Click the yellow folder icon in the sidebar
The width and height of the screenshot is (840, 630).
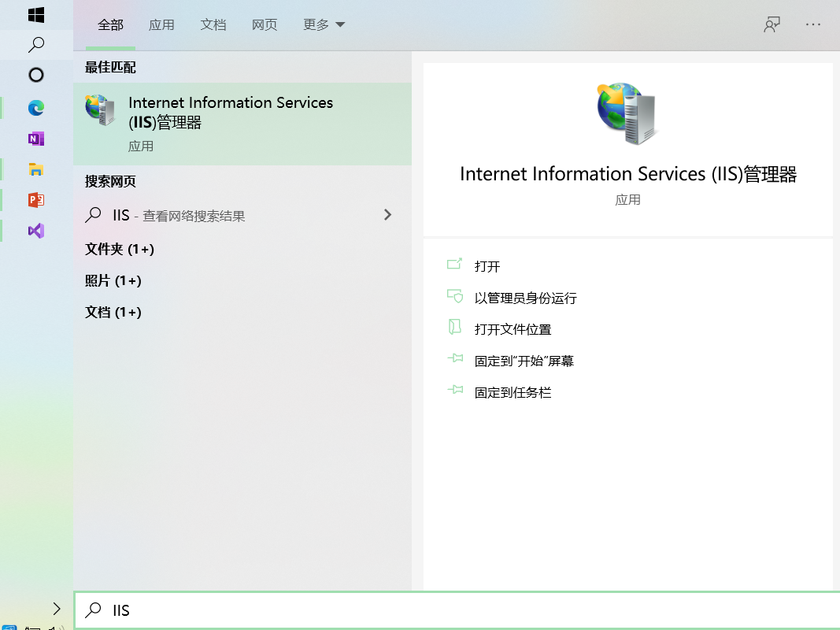[35, 169]
